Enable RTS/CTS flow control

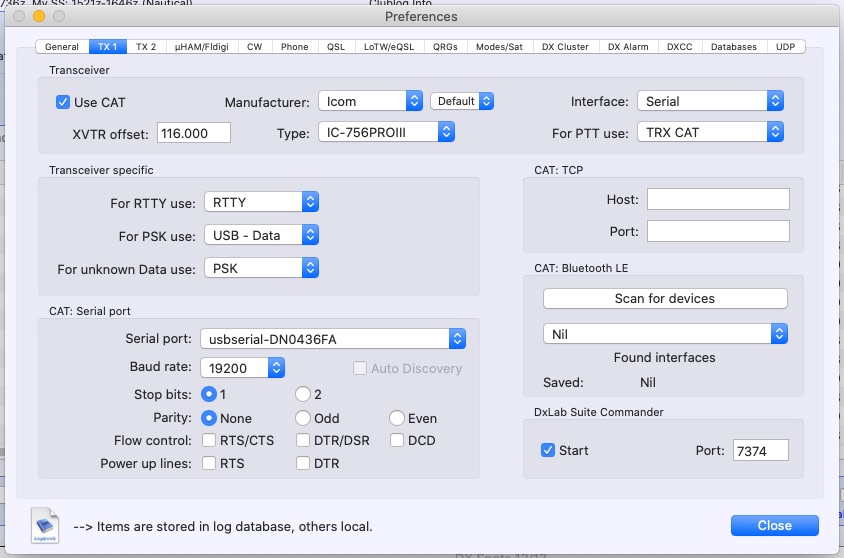(x=210, y=440)
